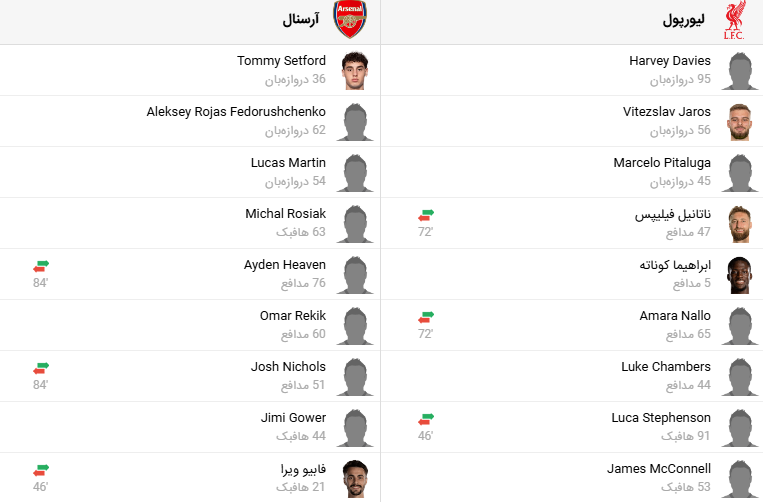This screenshot has height=502, width=763.
Task: Select Aleksey Rojas Fedorushchenko's name
Action: pos(236,112)
